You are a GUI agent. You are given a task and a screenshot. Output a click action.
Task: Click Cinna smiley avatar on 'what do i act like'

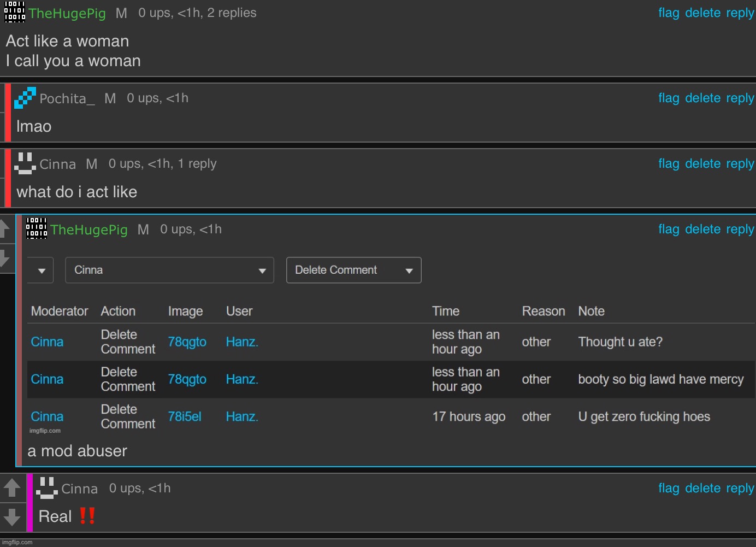click(25, 163)
